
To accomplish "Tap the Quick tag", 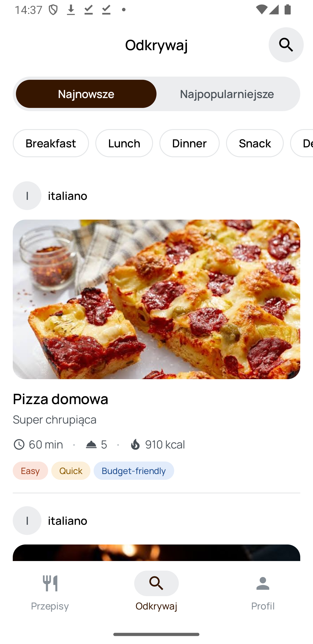I will click(71, 471).
